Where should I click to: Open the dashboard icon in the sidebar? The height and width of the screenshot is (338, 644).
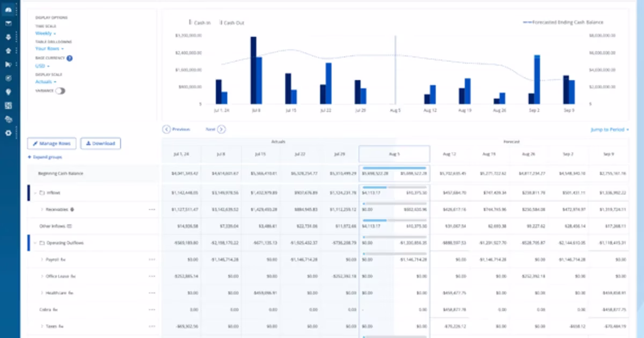(x=8, y=10)
